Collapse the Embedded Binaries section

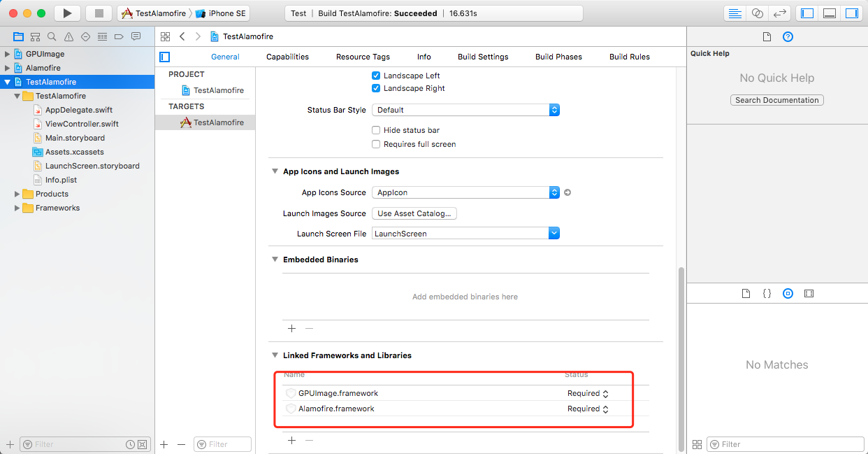tap(275, 260)
